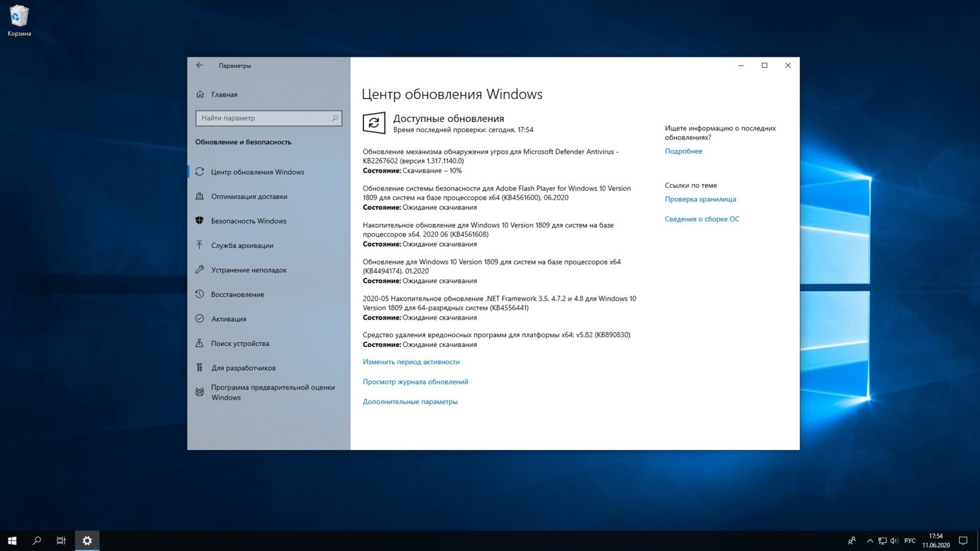Screen dimensions: 980x551
Task: Open Просмотр журнала обновлений link
Action: (x=415, y=382)
